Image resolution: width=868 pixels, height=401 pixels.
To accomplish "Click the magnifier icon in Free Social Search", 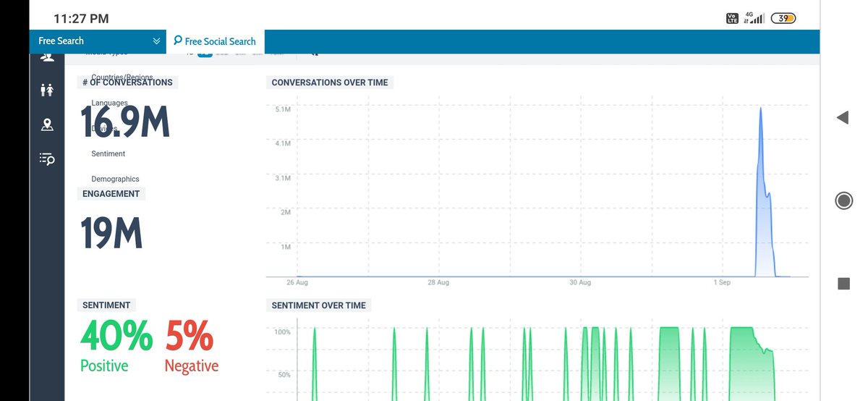I will [x=178, y=41].
